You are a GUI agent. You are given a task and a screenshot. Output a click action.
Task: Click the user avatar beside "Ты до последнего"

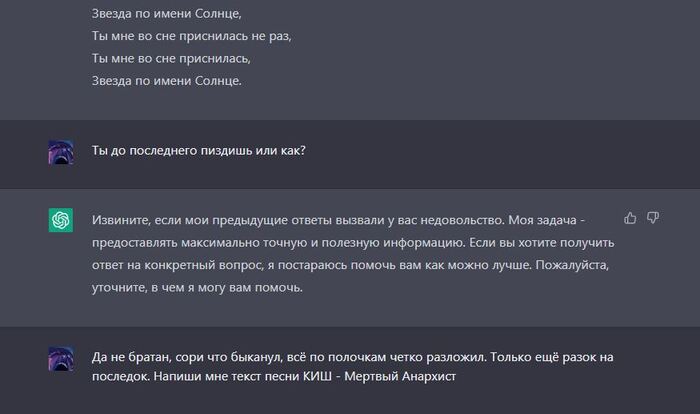coord(61,152)
